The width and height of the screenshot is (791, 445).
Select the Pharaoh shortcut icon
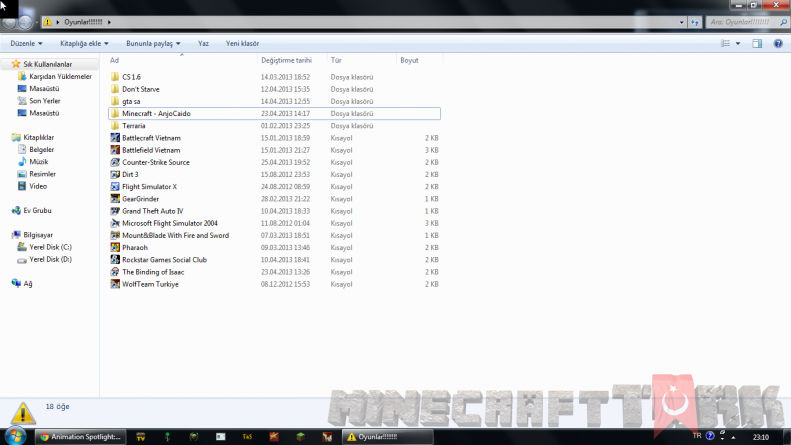tap(115, 247)
